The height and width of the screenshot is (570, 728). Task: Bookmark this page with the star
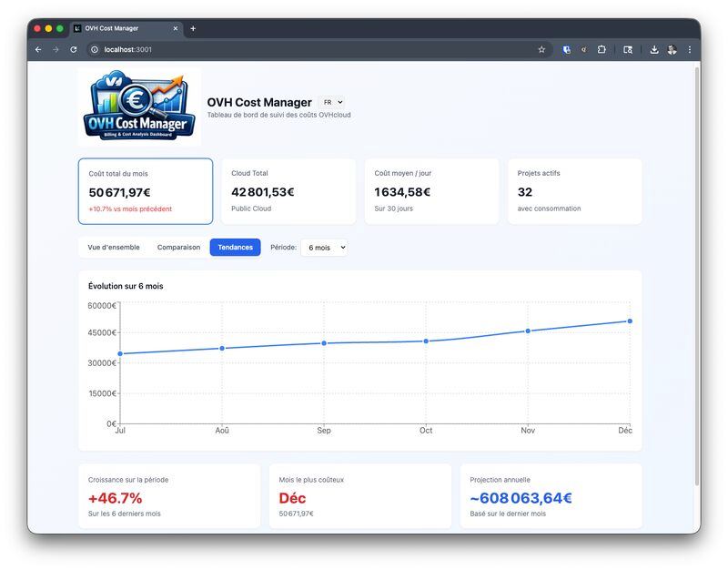541,49
